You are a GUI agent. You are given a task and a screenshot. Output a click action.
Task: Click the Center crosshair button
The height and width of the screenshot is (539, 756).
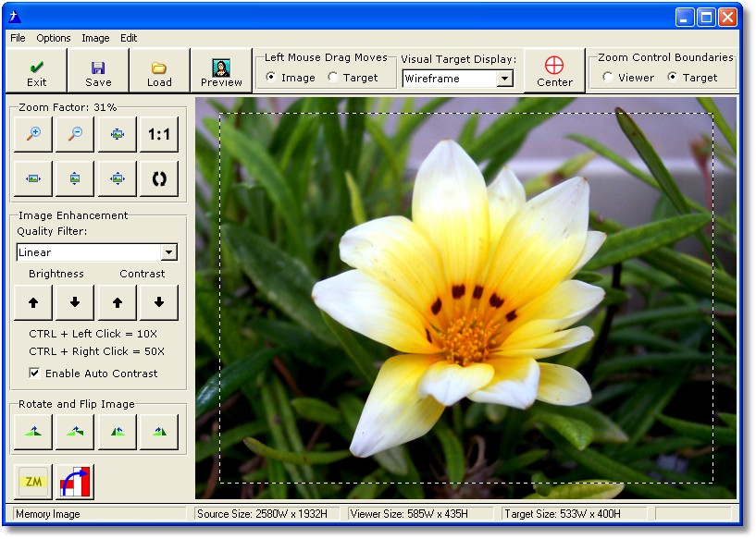coord(554,71)
